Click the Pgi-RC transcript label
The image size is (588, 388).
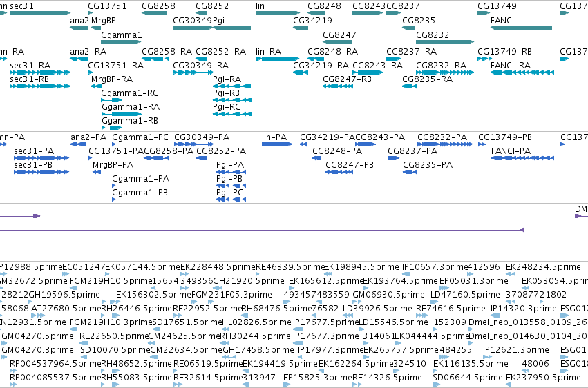pos(227,107)
